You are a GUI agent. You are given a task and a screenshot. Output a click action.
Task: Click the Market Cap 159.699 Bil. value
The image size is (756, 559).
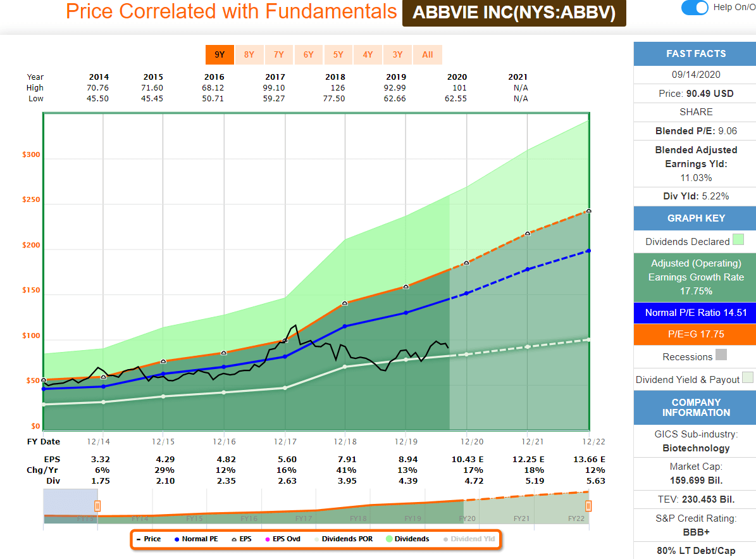696,480
